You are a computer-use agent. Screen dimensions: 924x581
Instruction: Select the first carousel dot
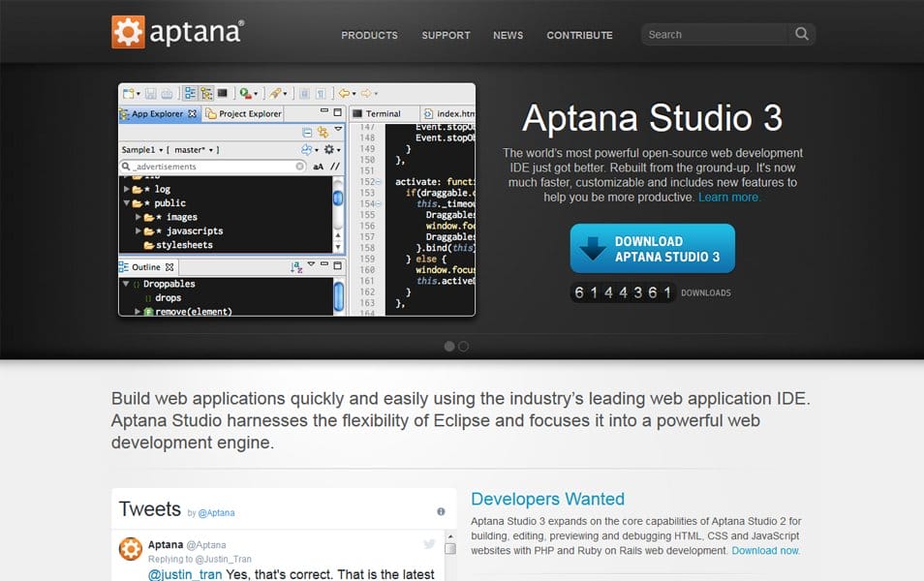(449, 347)
